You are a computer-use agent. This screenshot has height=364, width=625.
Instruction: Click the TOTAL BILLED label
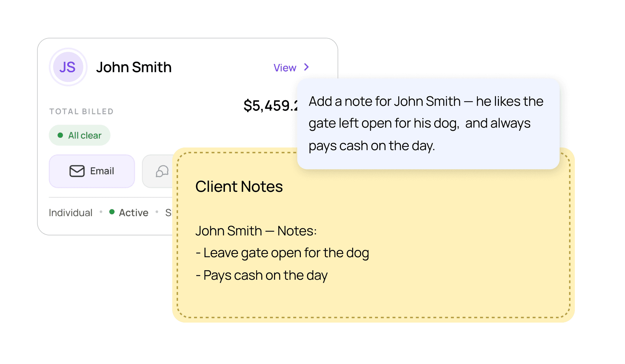pyautogui.click(x=81, y=112)
